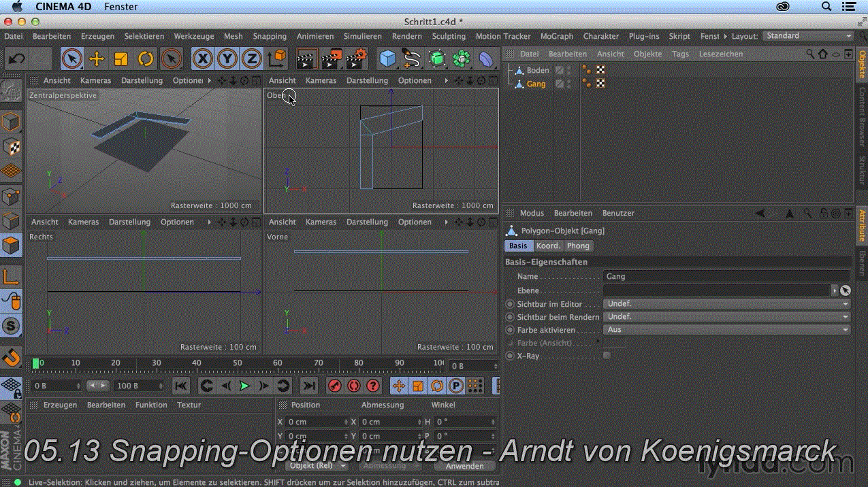Image resolution: width=868 pixels, height=487 pixels.
Task: Open the deformer objects icon
Action: point(485,59)
